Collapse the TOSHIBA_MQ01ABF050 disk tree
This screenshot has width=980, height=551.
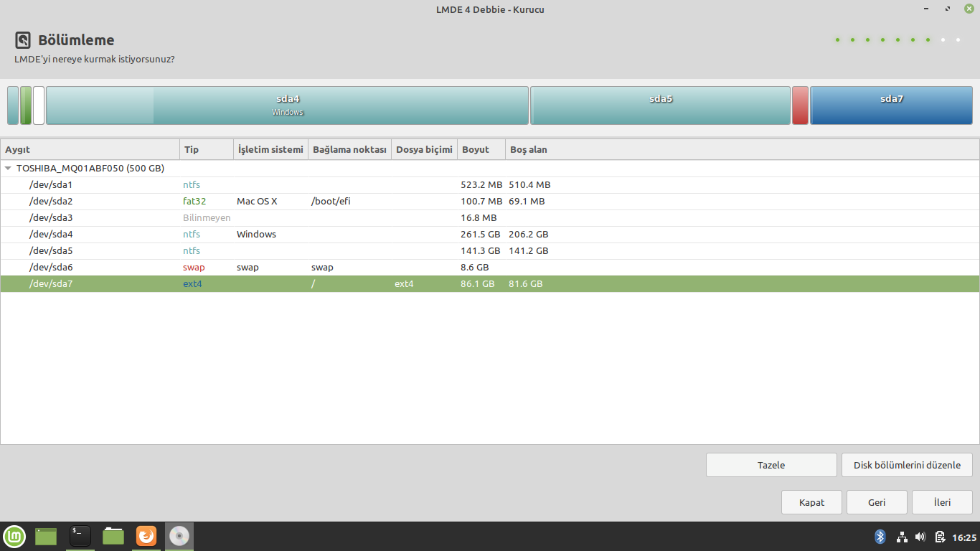(9, 169)
